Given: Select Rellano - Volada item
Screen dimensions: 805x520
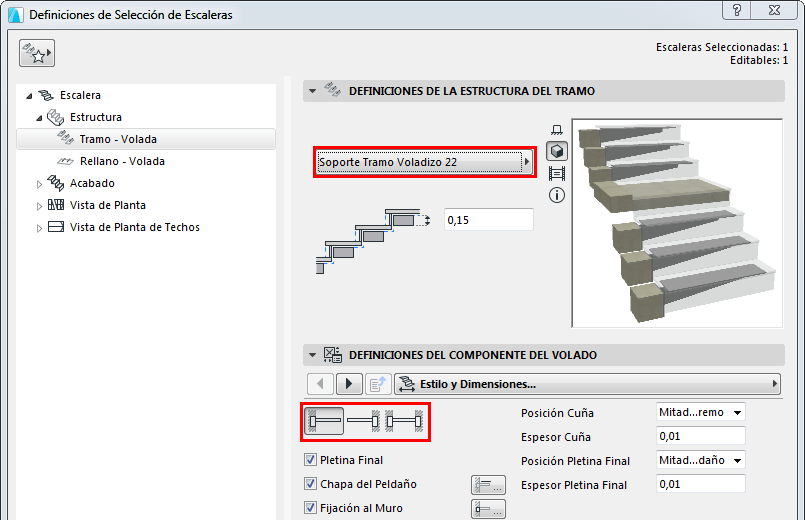Looking at the screenshot, I should tap(122, 161).
